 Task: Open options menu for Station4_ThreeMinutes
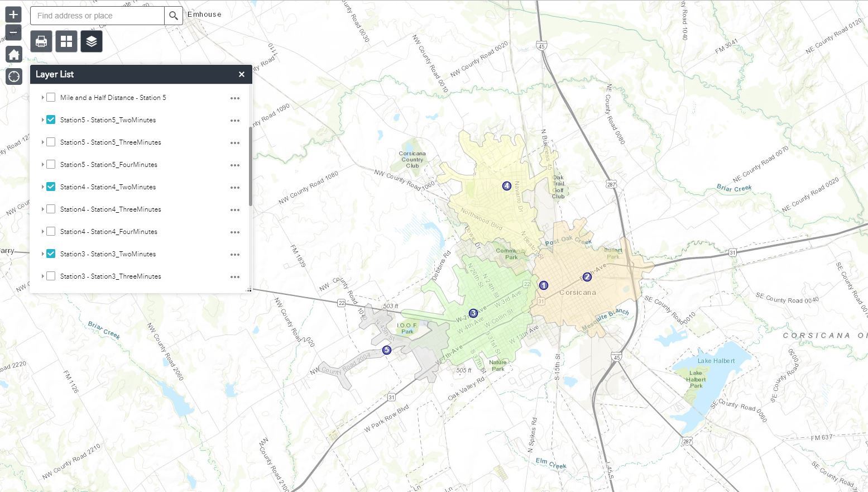click(x=235, y=210)
